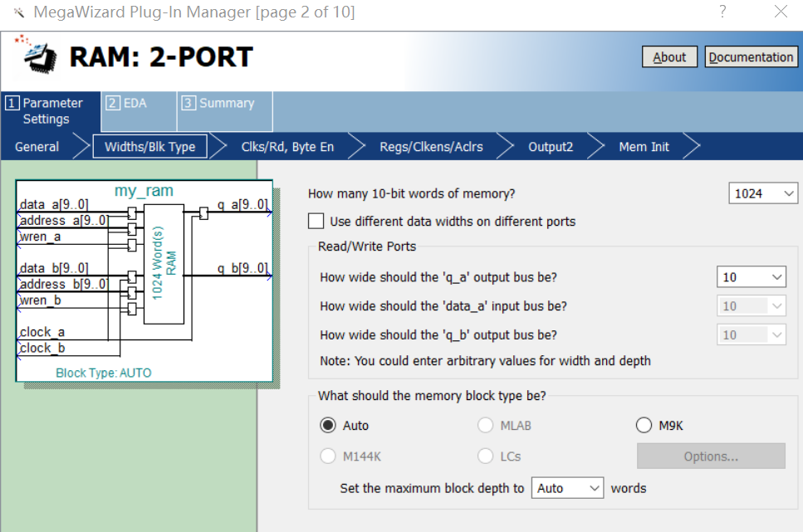Viewport: 803px width, 532px height.
Task: Click the address_a[9..0] port label
Action: (64, 220)
